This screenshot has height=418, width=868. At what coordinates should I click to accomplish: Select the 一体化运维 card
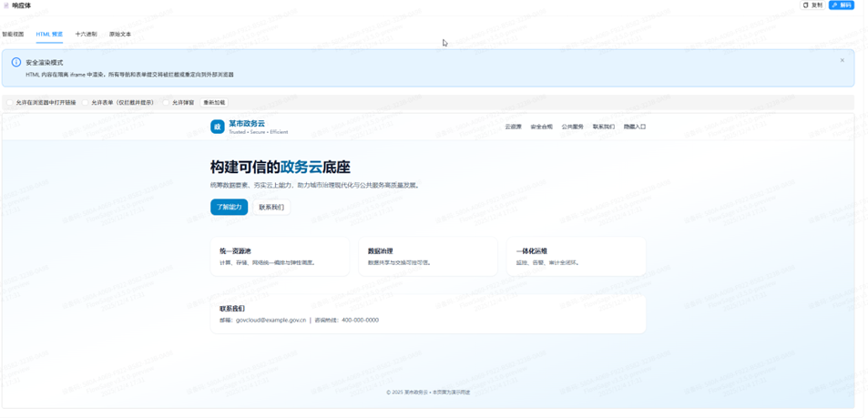(577, 256)
